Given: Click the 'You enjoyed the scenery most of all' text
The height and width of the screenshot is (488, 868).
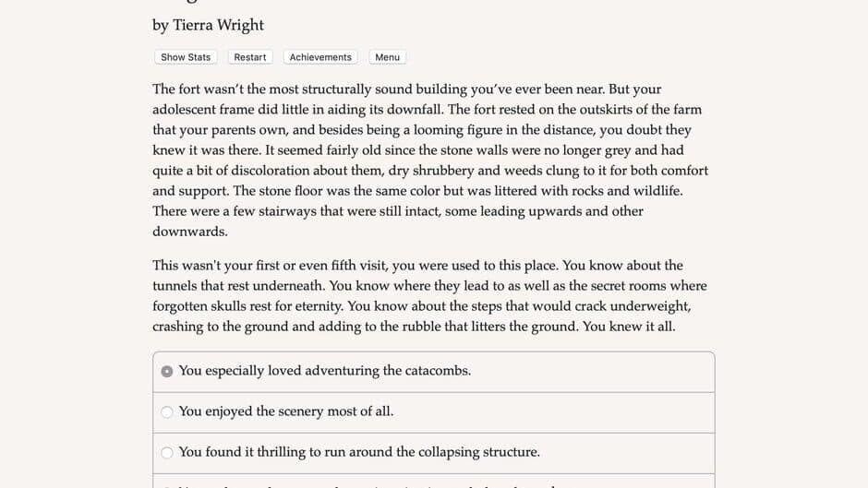Looking at the screenshot, I should tap(285, 411).
